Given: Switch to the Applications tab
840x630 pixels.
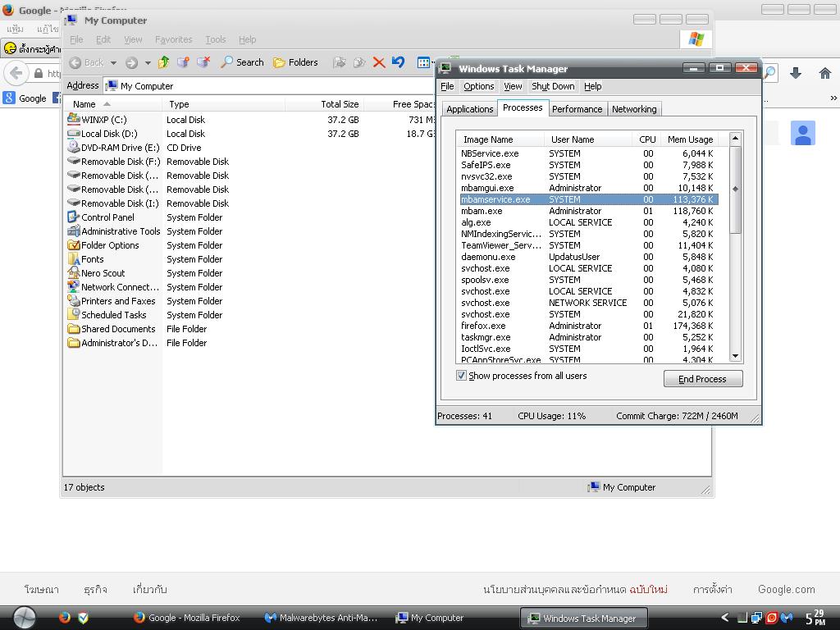Looking at the screenshot, I should [x=469, y=109].
